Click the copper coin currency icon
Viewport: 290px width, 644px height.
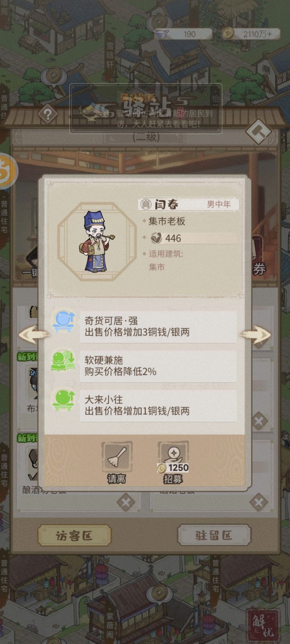tap(228, 33)
